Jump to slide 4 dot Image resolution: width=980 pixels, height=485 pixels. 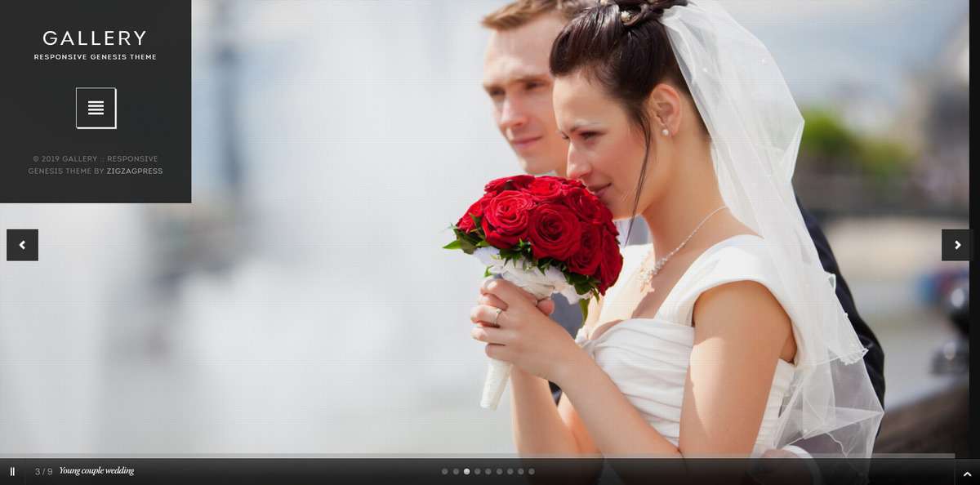(x=478, y=471)
